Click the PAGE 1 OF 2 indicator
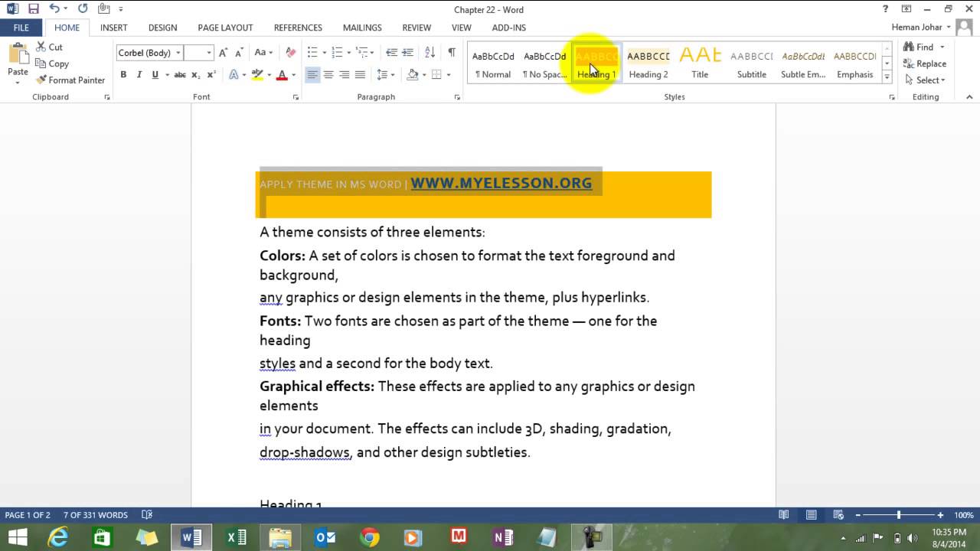Viewport: 980px width, 551px height. click(x=28, y=515)
